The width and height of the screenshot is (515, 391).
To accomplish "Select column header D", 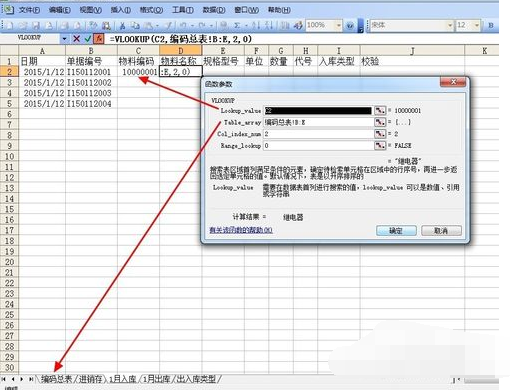I will (x=180, y=51).
